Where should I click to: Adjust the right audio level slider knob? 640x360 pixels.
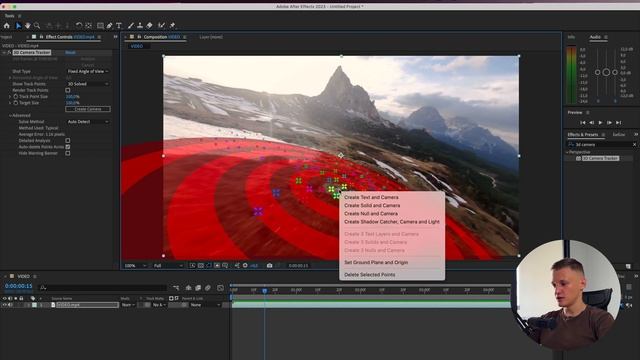[615, 72]
